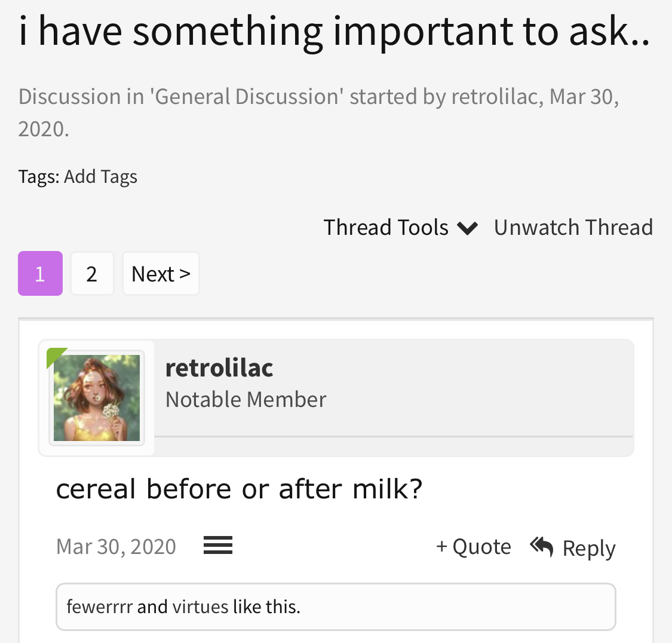Click the Reply text link
The image size is (672, 643).
point(589,548)
